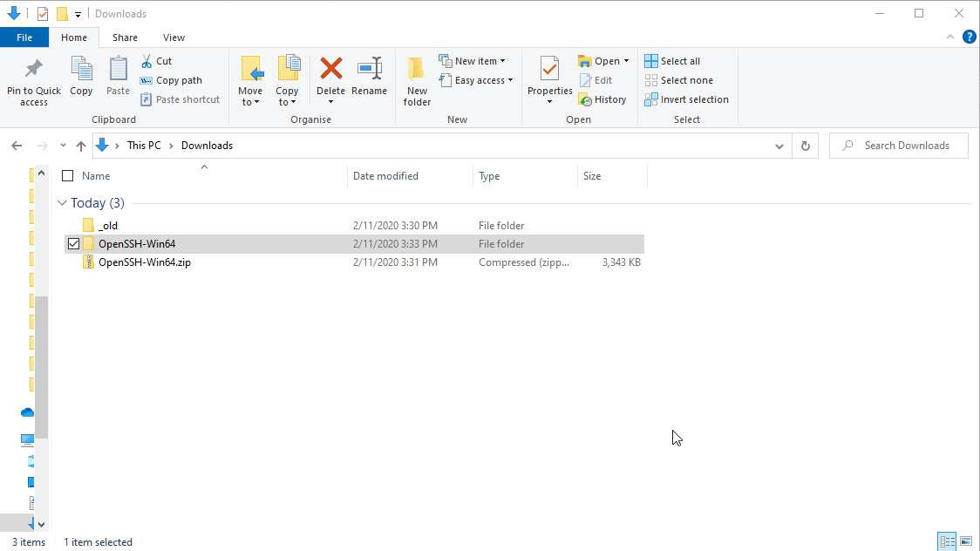Click Properties quick access toolbar icon
The width and height of the screenshot is (980, 551).
point(43,14)
